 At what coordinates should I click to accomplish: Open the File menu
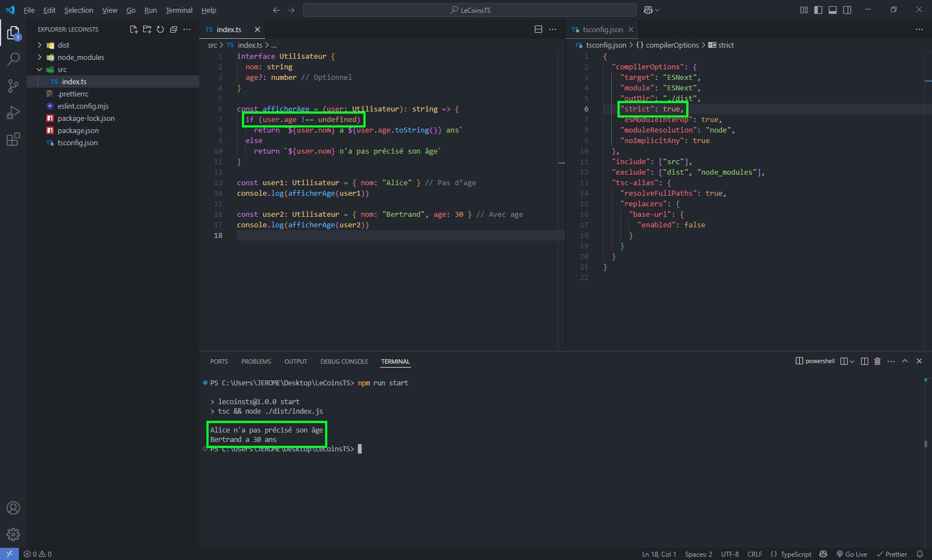click(29, 10)
